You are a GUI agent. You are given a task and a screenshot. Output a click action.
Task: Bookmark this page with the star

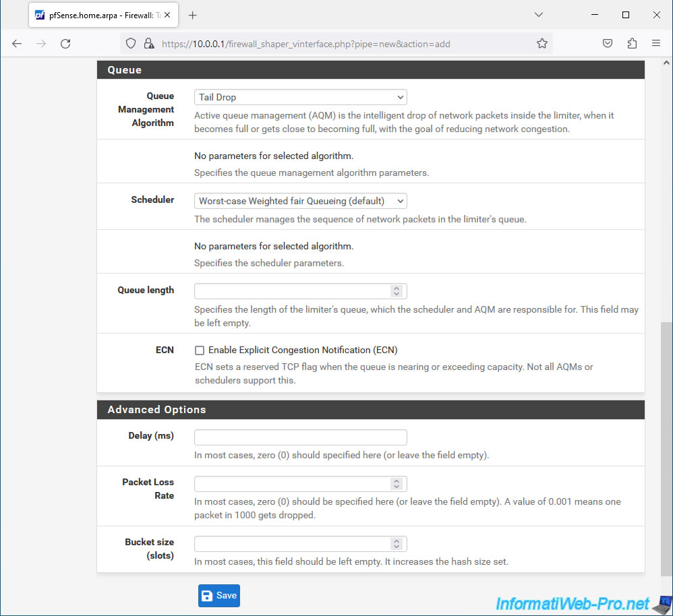[542, 43]
